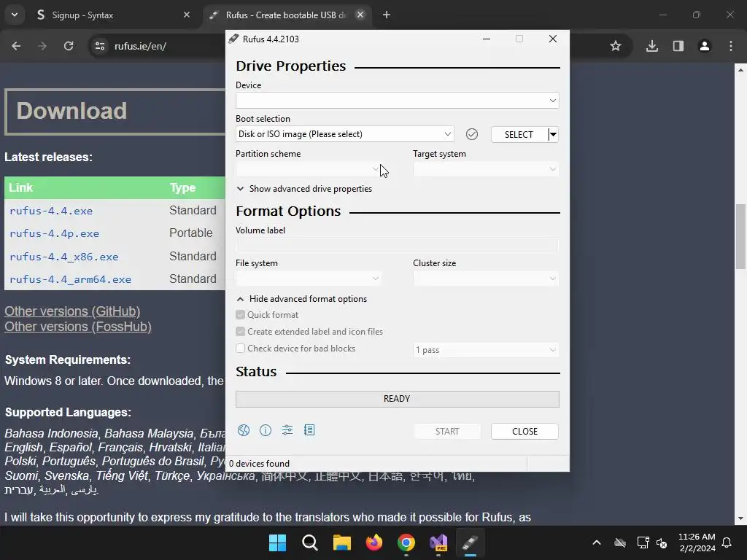Open Other versions (FossHub) link
747x560 pixels.
78,327
